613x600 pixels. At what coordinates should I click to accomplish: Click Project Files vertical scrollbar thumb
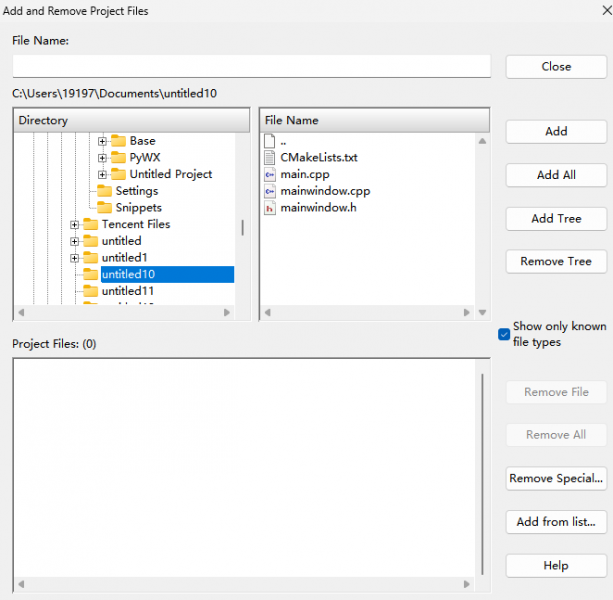point(482,474)
